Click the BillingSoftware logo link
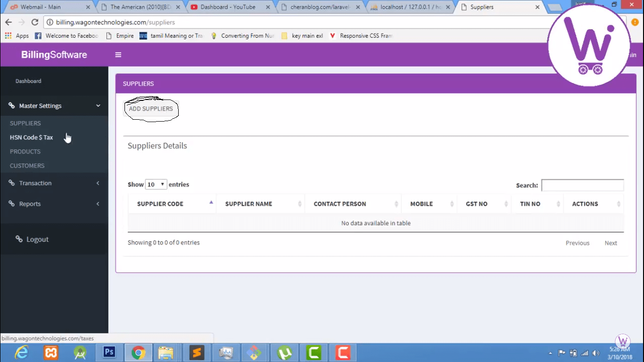This screenshot has height=362, width=644. (54, 55)
